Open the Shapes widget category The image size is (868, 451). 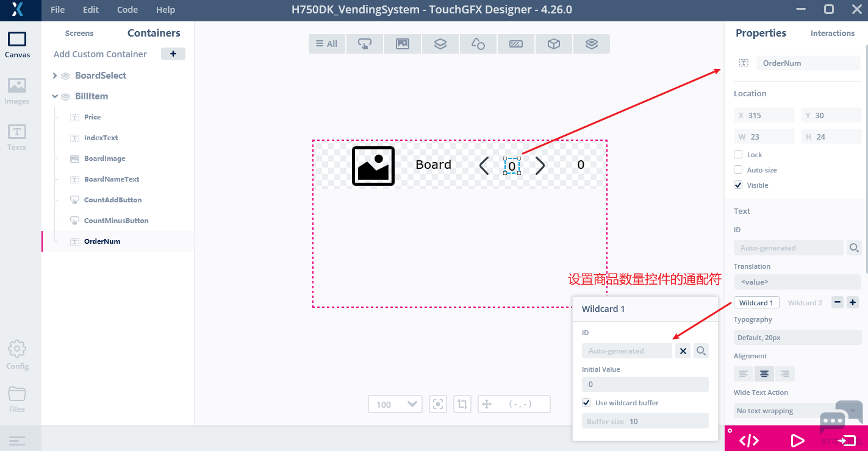coord(478,44)
